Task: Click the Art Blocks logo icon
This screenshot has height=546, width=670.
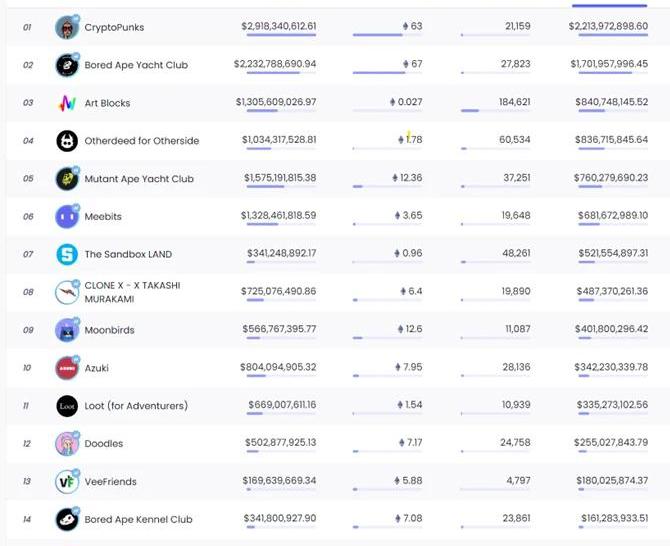Action: point(67,103)
